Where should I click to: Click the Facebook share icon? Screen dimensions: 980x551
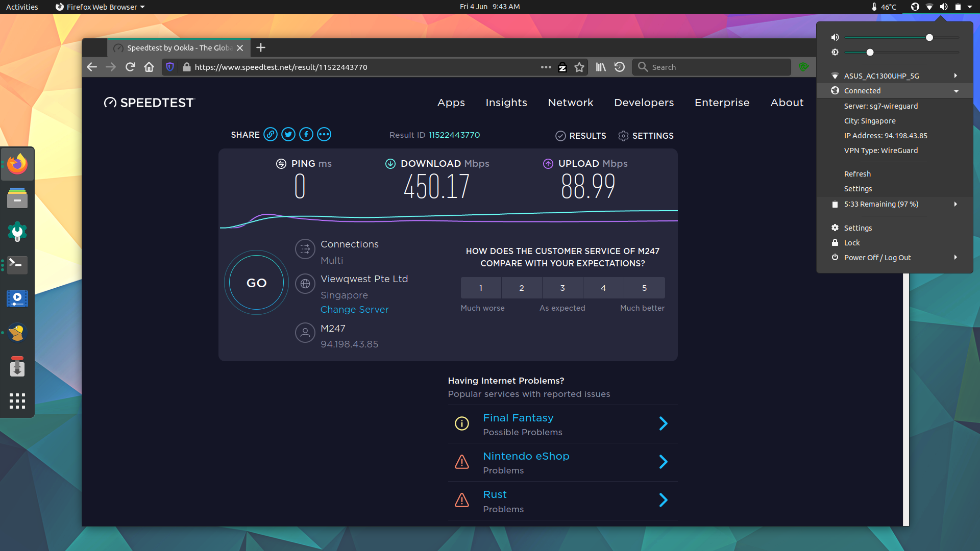pyautogui.click(x=306, y=135)
